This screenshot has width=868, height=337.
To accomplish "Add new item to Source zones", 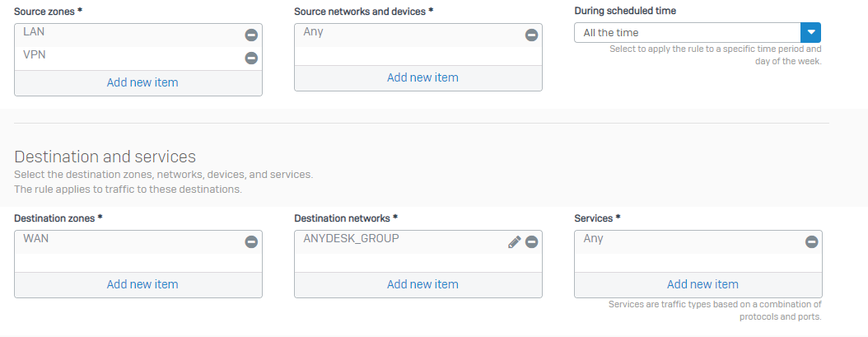I will coord(142,82).
